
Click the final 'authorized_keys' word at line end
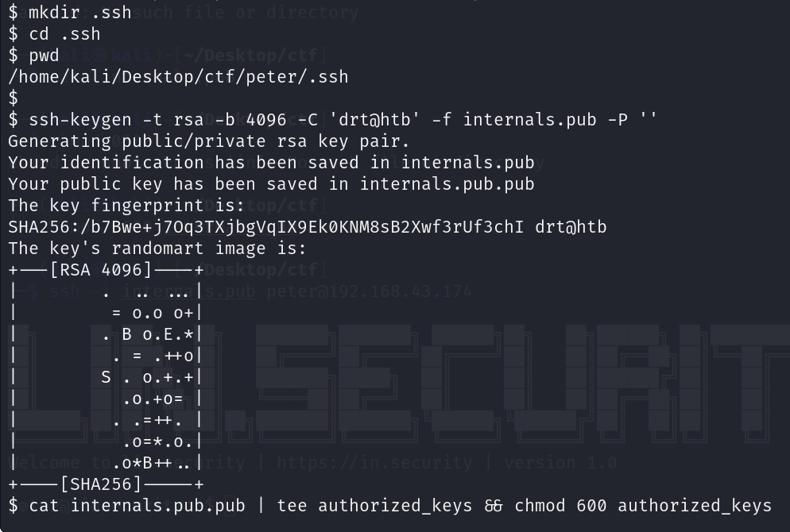click(695, 505)
